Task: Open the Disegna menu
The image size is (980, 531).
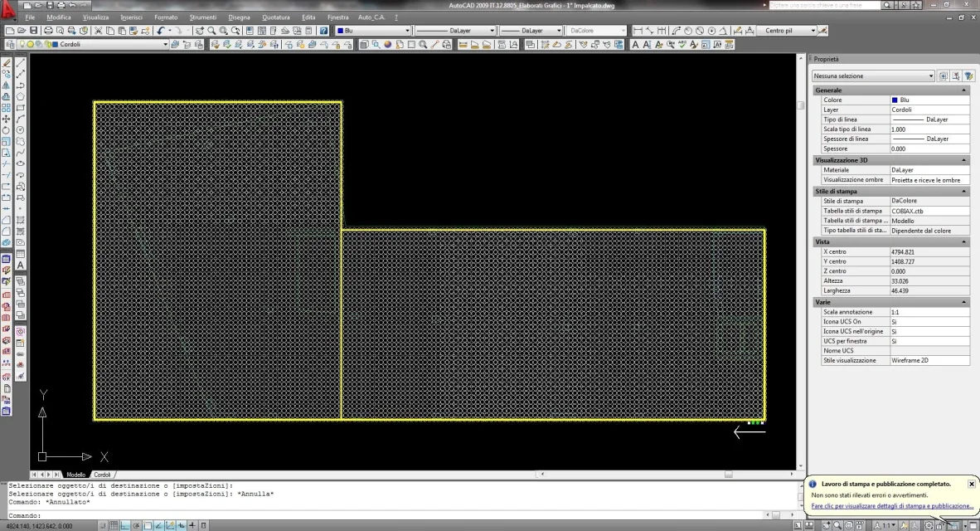Action: pyautogui.click(x=239, y=17)
